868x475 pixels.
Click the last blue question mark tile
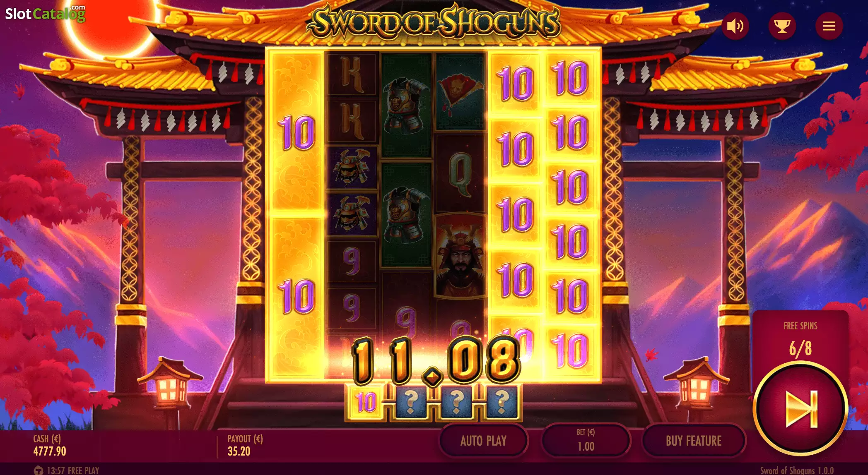502,402
